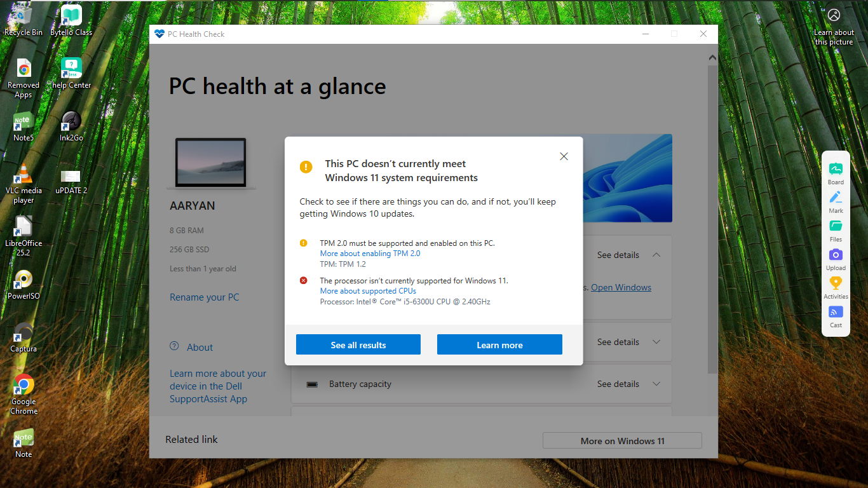Launch LibreOffice 25.2 desktop icon
This screenshot has width=868, height=488.
point(24,236)
